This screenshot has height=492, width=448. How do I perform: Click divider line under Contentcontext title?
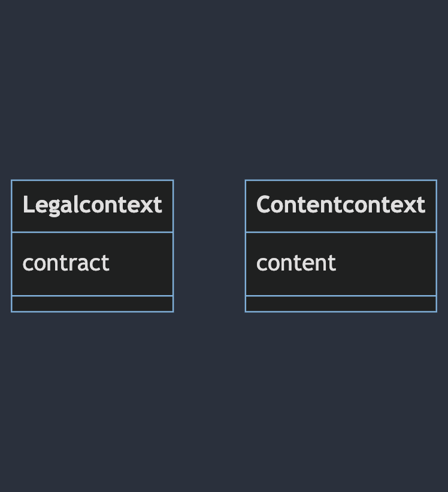(x=340, y=232)
